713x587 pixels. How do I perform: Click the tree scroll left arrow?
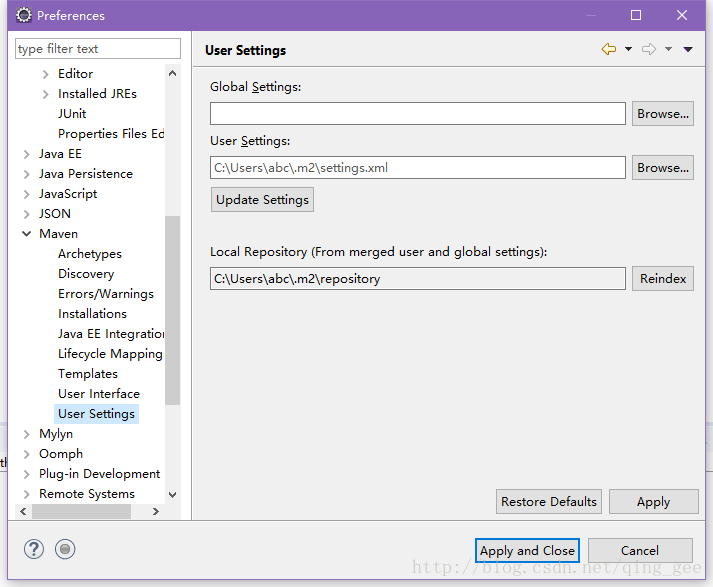tap(23, 512)
